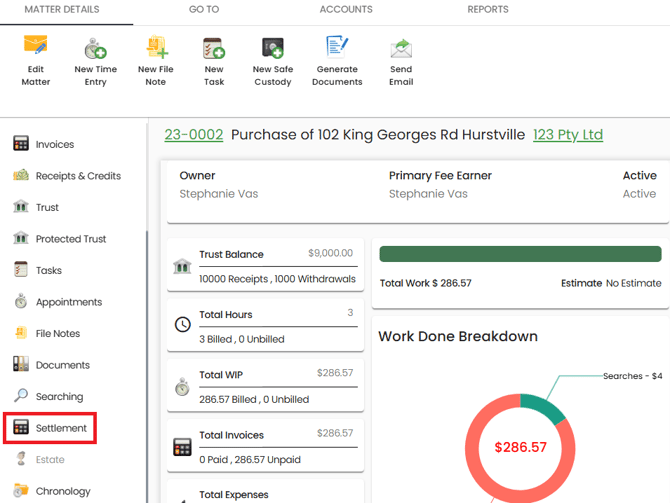Screen dimensions: 670x503
Task: Select the Go To tab
Action: click(x=204, y=10)
